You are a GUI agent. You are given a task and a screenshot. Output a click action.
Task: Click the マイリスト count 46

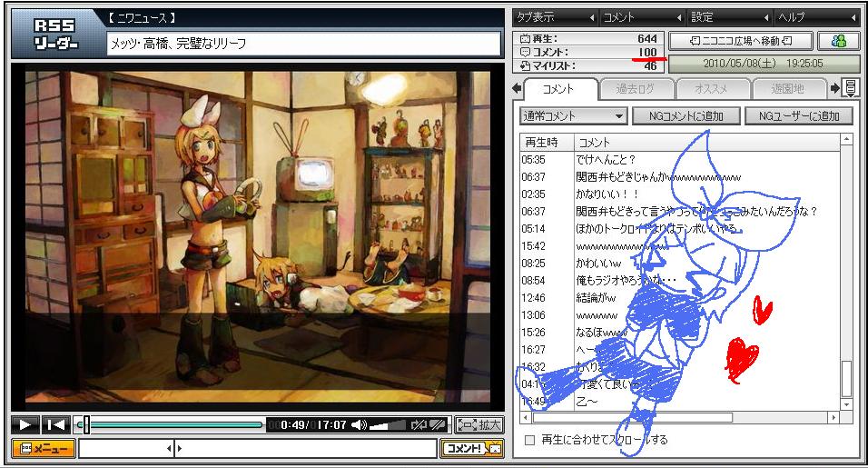650,66
